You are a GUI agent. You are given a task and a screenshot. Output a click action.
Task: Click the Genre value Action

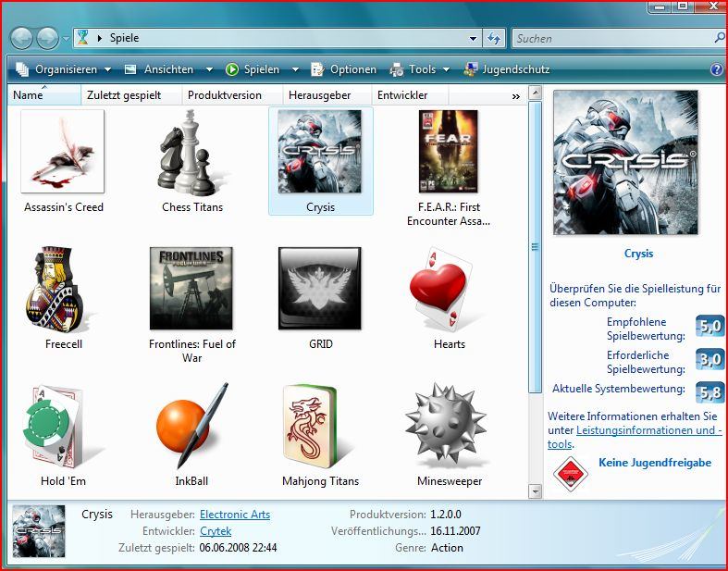447,548
